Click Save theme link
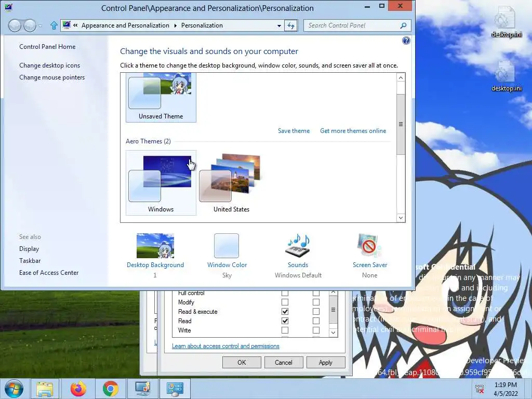 pyautogui.click(x=294, y=131)
